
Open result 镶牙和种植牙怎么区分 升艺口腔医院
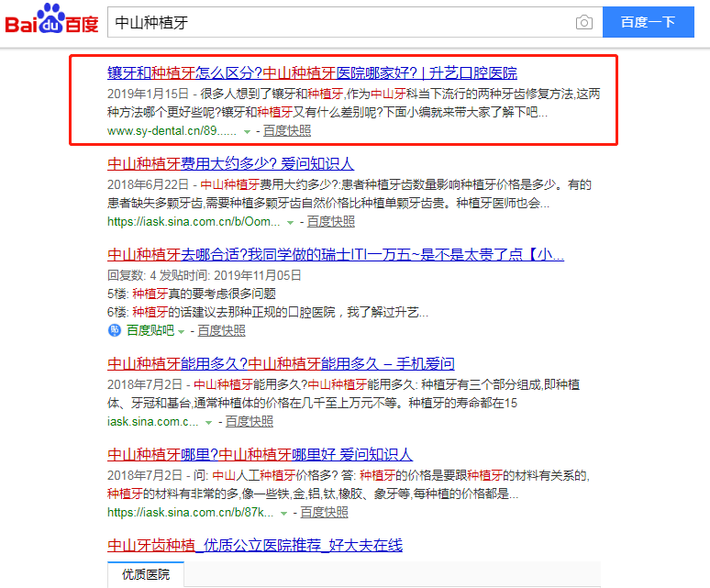[x=312, y=72]
